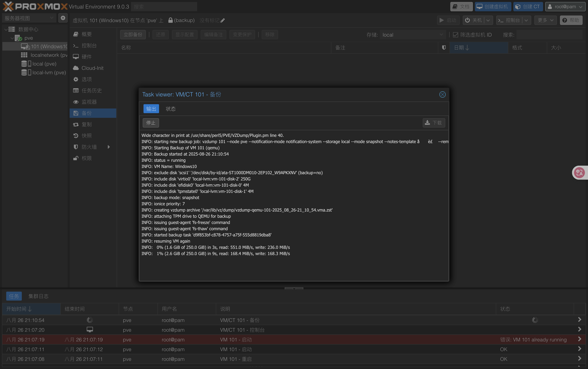Image resolution: width=588 pixels, height=369 pixels.
Task: Open 概要 summary in the VM menu
Action: pyautogui.click(x=93, y=34)
